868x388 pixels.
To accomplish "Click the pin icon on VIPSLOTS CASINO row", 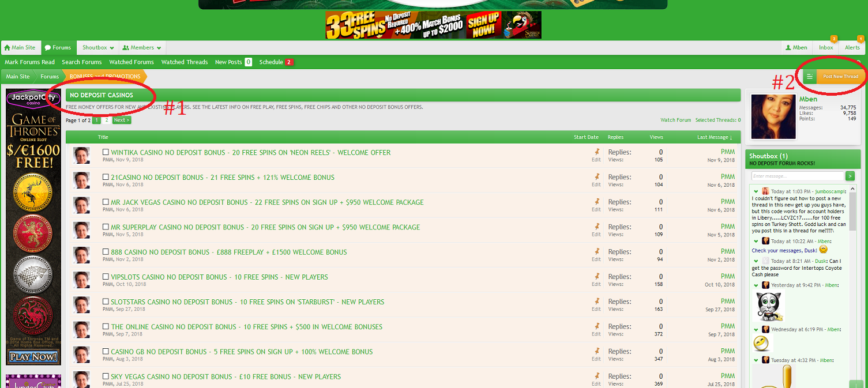I will tap(597, 276).
